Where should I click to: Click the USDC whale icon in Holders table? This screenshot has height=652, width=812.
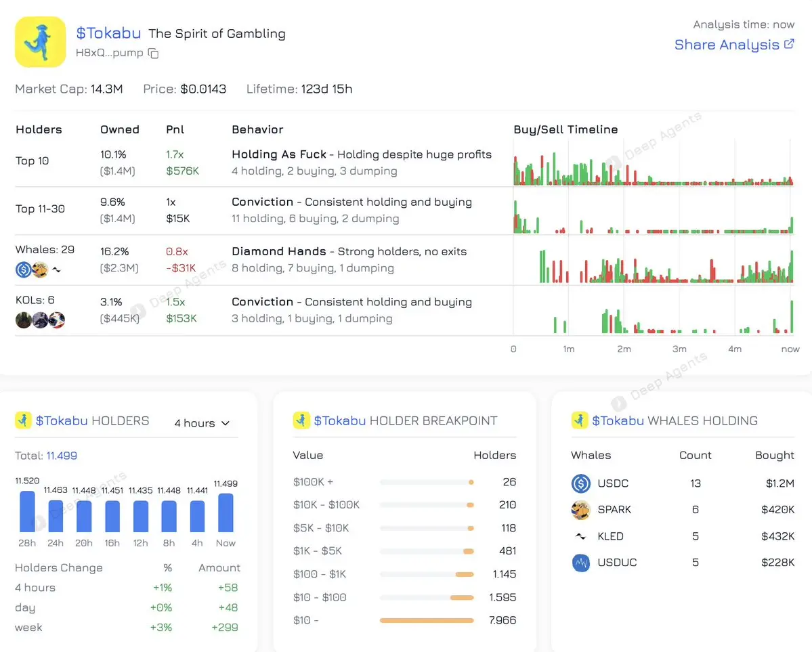click(x=23, y=269)
